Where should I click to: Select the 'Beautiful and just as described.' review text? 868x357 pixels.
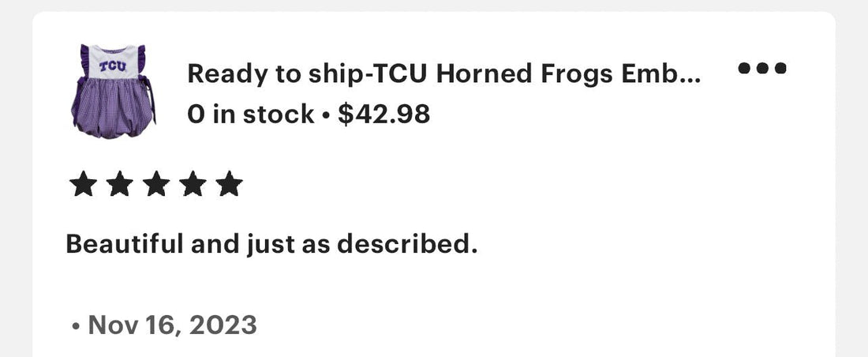pyautogui.click(x=271, y=245)
